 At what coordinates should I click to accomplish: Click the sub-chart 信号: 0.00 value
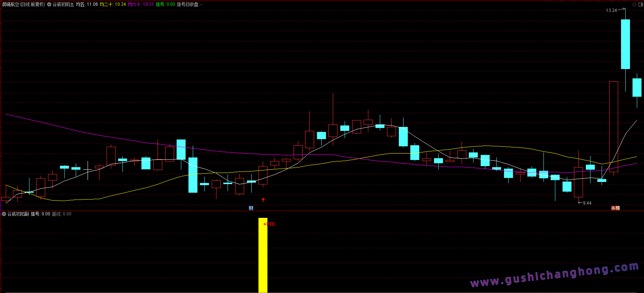click(41, 214)
